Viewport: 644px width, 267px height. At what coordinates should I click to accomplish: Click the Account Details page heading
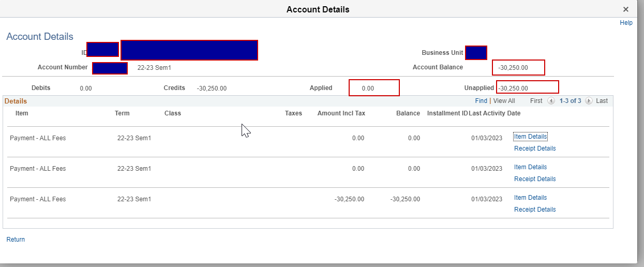tap(40, 37)
